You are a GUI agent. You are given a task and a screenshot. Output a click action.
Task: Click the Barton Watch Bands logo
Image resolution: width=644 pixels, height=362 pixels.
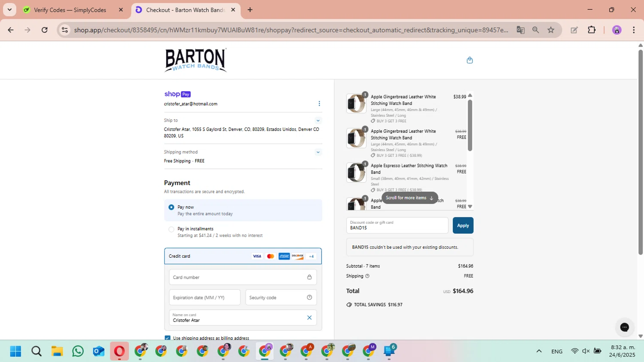coord(195,60)
